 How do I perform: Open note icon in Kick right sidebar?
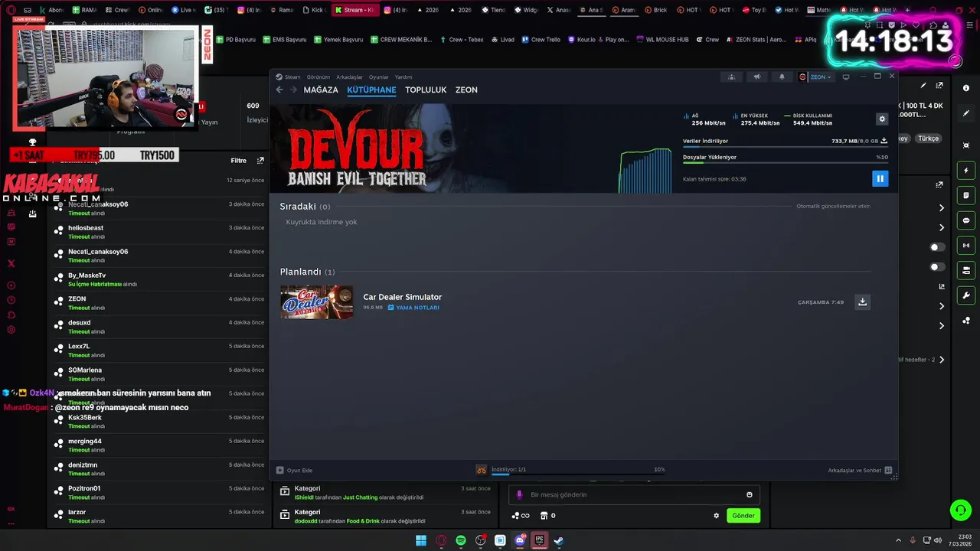[x=966, y=195]
